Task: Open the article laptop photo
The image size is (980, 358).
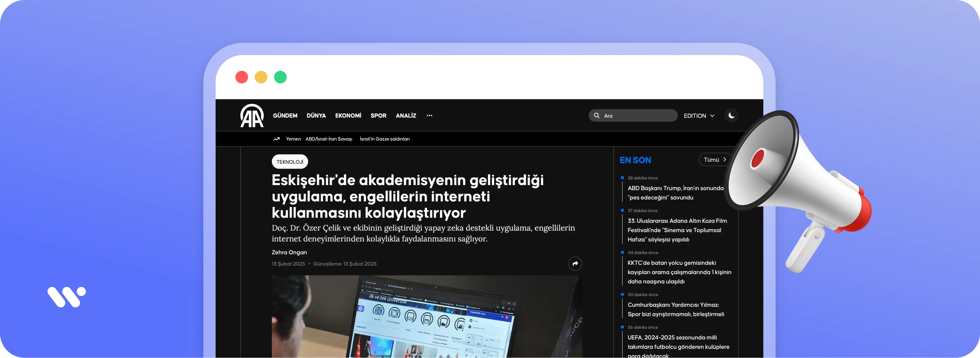Action: pos(427,316)
